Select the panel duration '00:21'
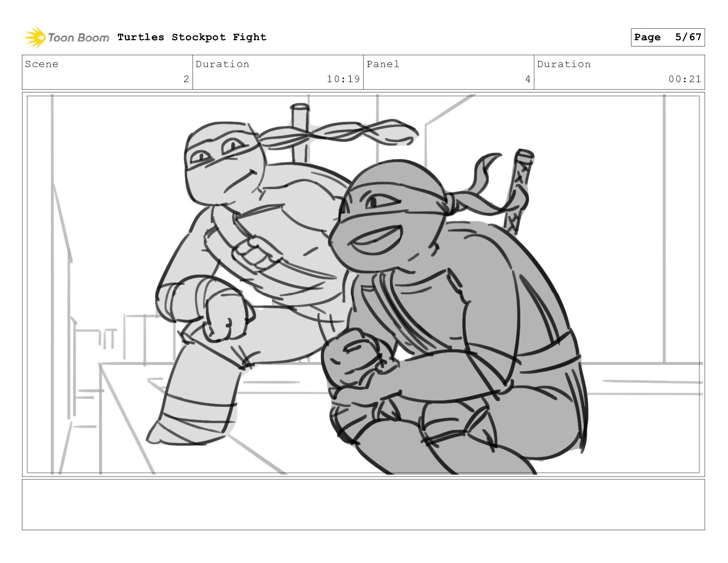 click(685, 79)
